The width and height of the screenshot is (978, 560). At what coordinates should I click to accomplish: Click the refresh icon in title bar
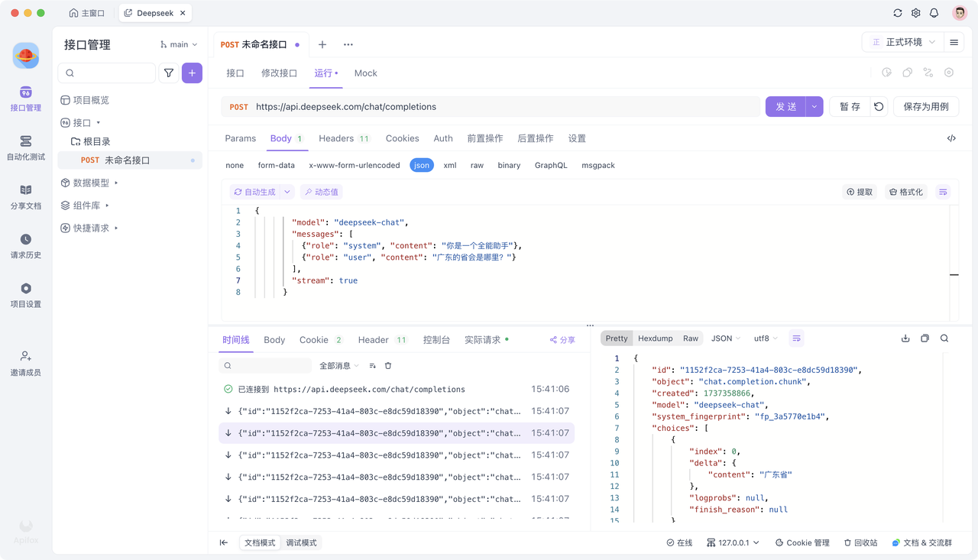point(898,13)
